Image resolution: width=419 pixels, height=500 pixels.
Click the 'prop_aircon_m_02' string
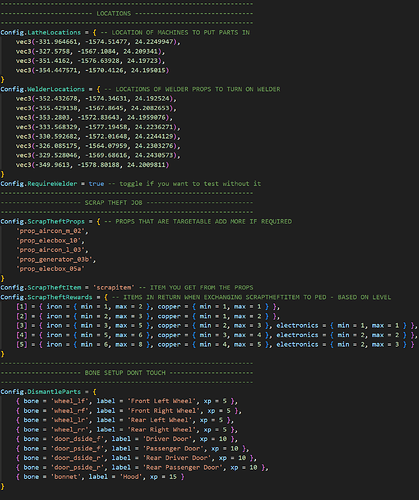(52, 231)
